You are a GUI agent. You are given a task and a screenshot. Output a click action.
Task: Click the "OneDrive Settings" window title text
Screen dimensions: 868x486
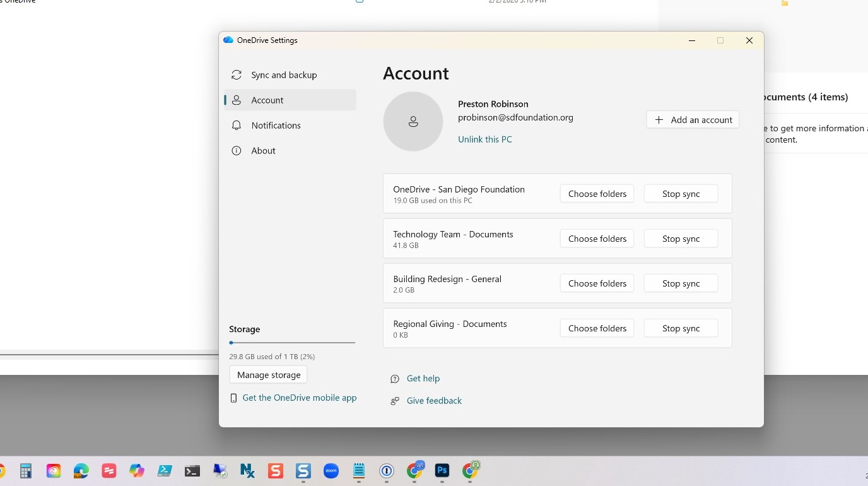coord(267,40)
